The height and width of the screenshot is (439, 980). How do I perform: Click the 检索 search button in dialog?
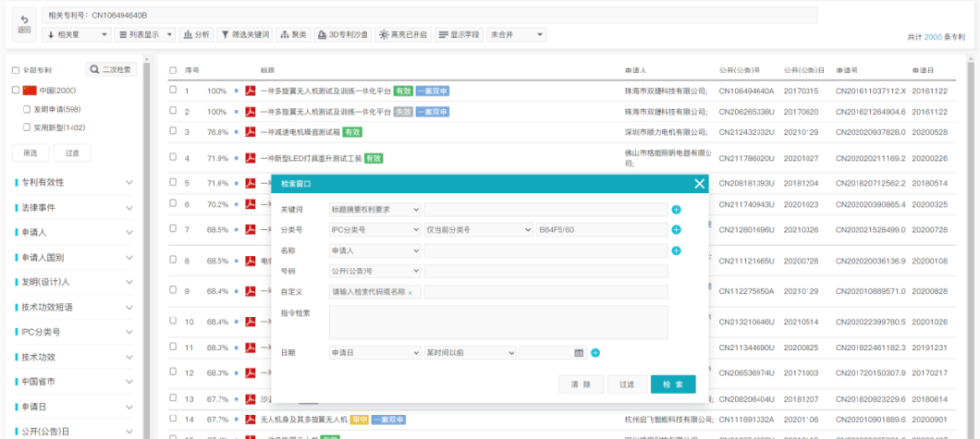672,385
